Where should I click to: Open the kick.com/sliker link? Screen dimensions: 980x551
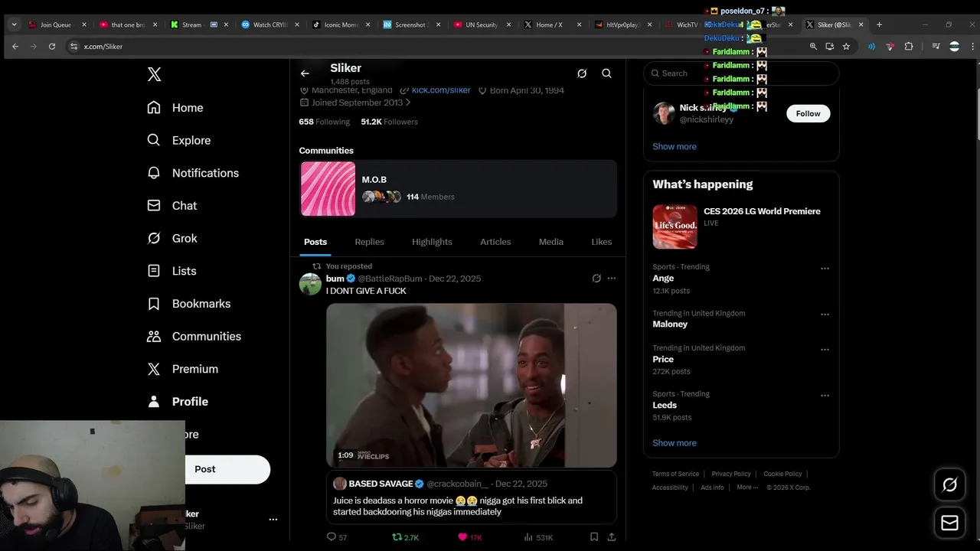441,90
